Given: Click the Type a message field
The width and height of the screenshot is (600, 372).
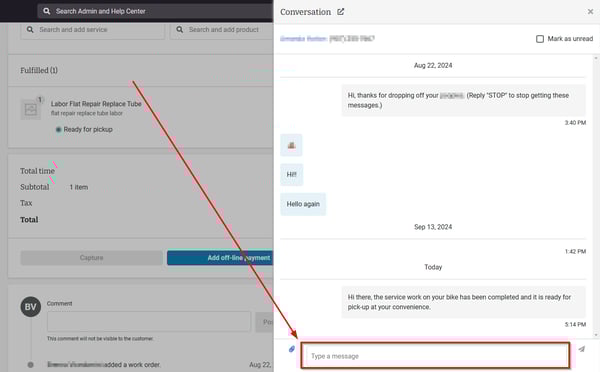Looking at the screenshot, I should 435,356.
